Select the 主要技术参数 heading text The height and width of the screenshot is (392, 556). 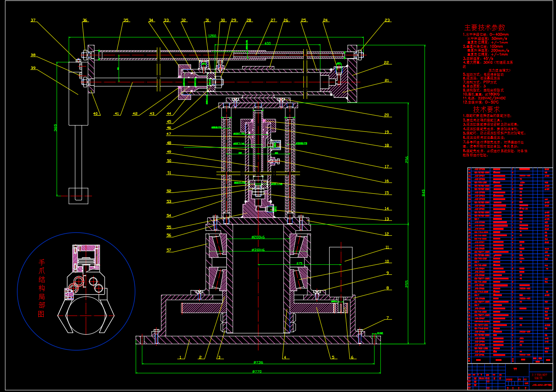click(484, 27)
